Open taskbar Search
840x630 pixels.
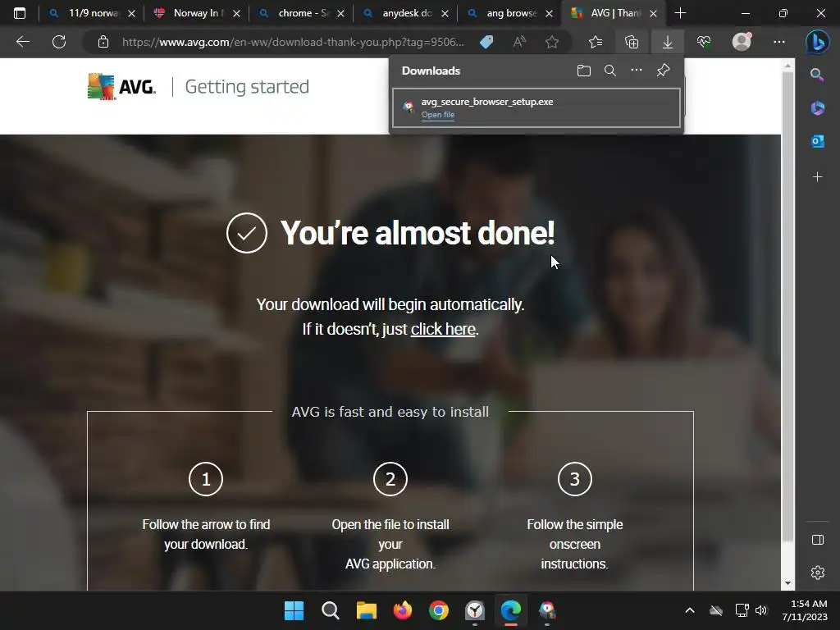[330, 610]
